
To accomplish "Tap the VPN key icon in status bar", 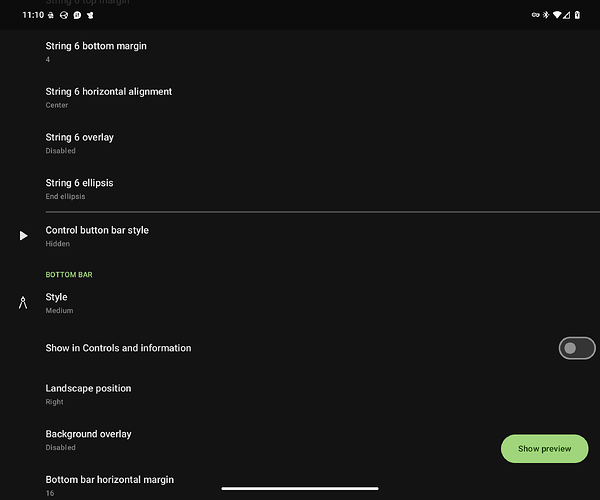I will coord(536,15).
